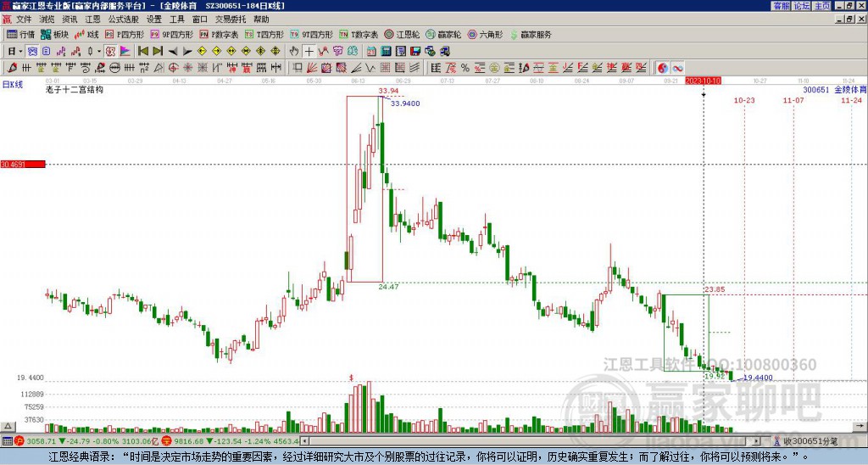Open the 公式选股 menu
Screen dimensions: 868x465
[x=124, y=20]
